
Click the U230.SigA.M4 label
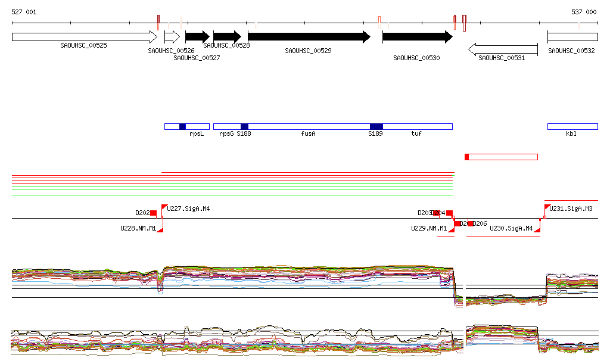[511, 228]
